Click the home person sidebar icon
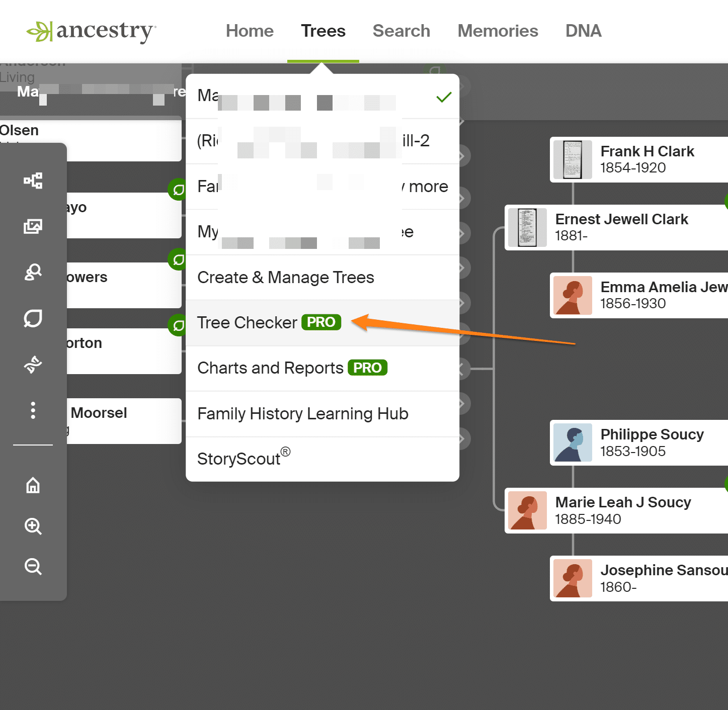 [x=33, y=485]
